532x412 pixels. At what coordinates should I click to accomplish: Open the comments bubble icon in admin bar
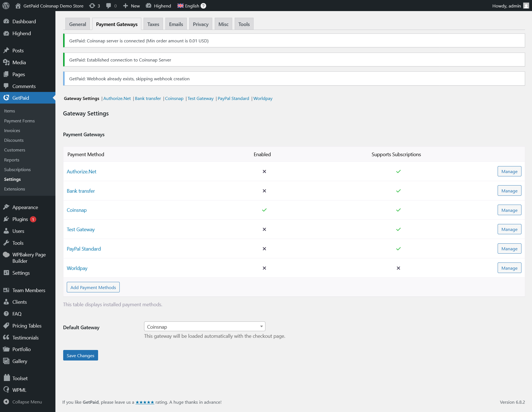109,6
